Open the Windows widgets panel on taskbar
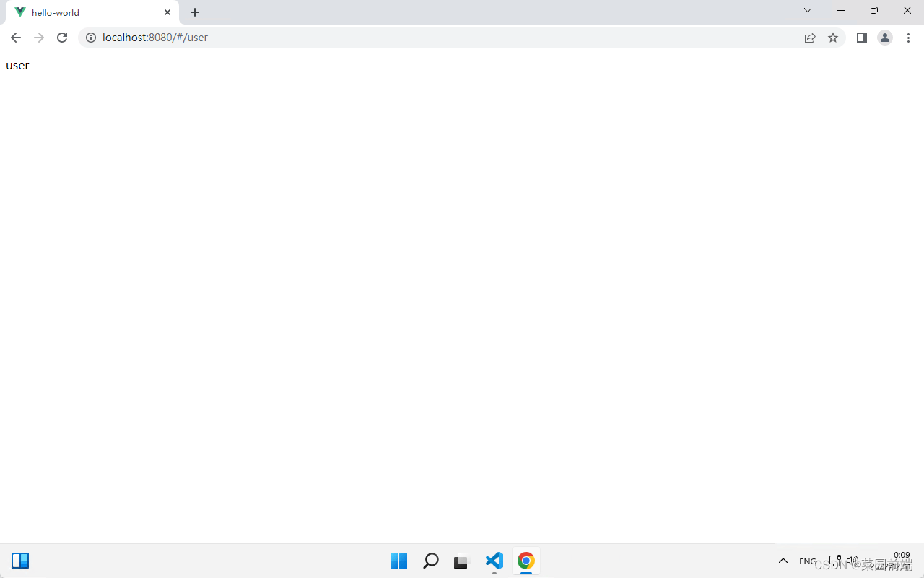The height and width of the screenshot is (578, 924). coord(20,561)
